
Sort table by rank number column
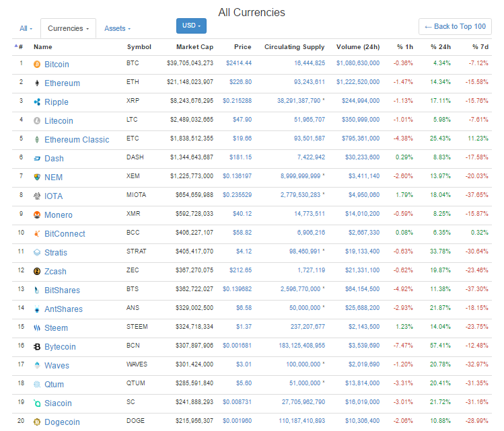[19, 47]
